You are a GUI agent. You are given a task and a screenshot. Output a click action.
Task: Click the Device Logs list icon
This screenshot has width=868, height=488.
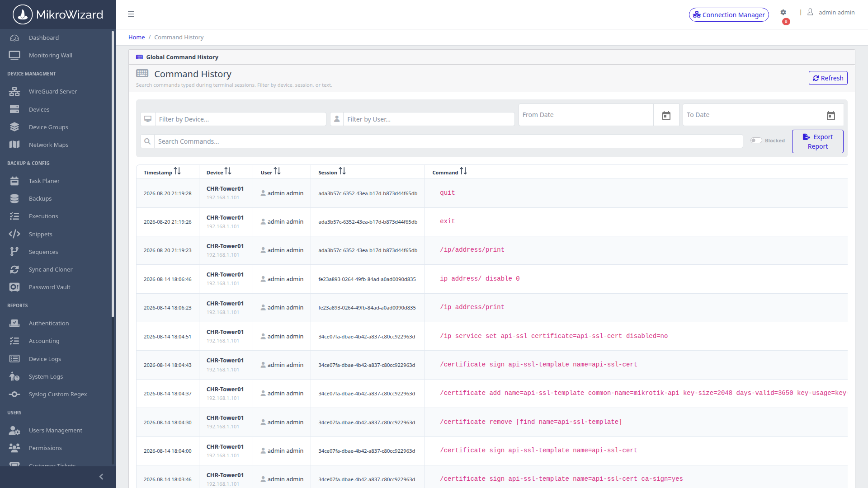click(x=14, y=359)
